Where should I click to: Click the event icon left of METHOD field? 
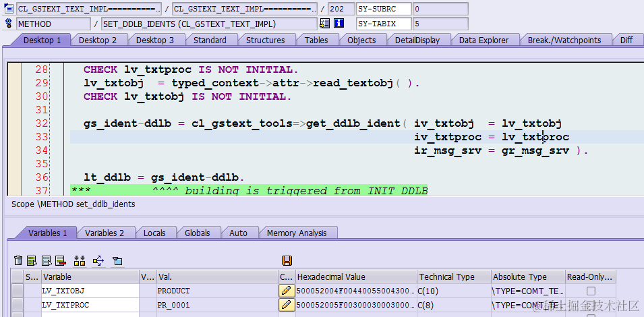pos(8,24)
